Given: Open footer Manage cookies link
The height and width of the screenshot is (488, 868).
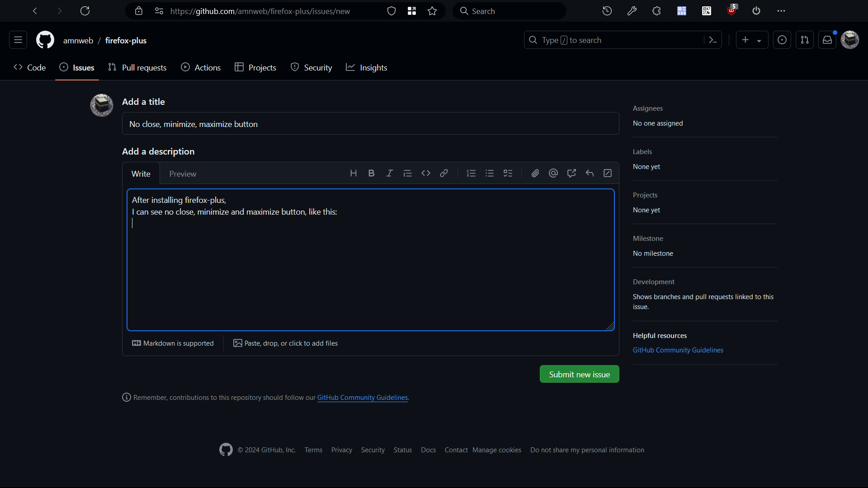Looking at the screenshot, I should pos(496,450).
